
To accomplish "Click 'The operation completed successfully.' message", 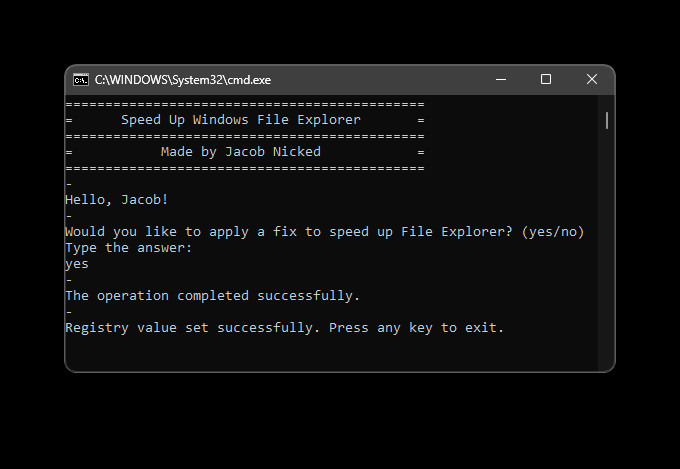I will click(212, 296).
